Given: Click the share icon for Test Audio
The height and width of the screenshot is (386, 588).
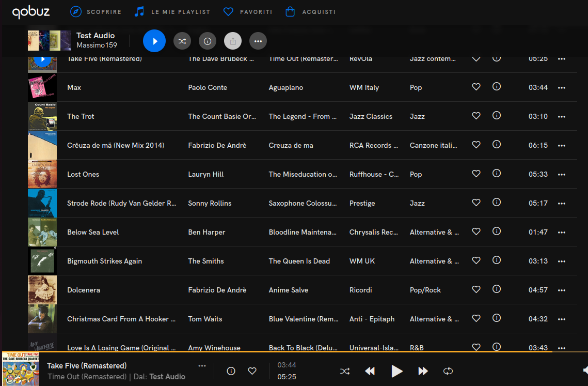Looking at the screenshot, I should pos(233,41).
